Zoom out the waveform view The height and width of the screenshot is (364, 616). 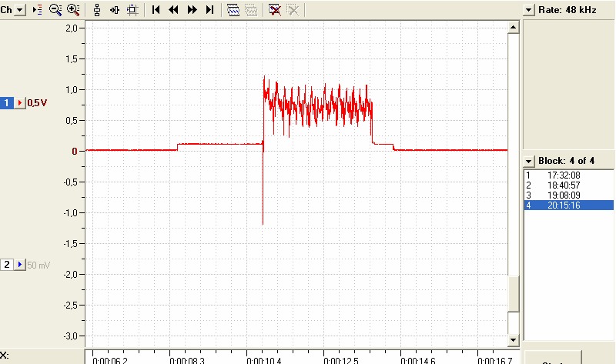coord(55,10)
